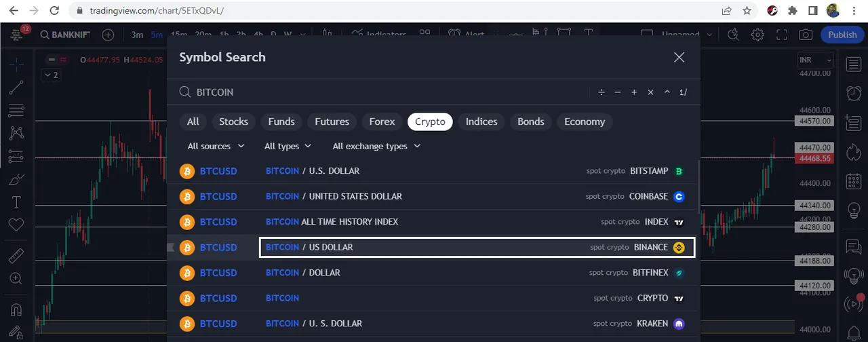Viewport: 868px width, 342px height.
Task: Close the Symbol Search dialog
Action: click(x=679, y=58)
